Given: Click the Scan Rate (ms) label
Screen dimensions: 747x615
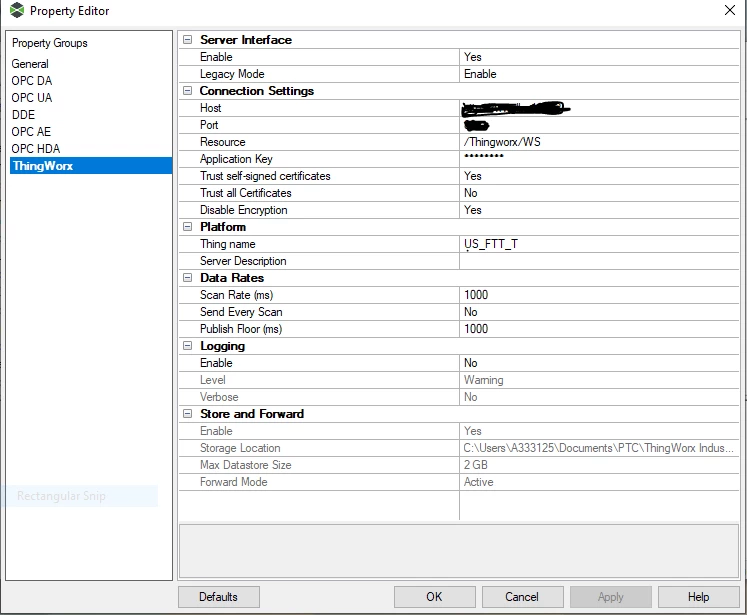Looking at the screenshot, I should (x=236, y=295).
